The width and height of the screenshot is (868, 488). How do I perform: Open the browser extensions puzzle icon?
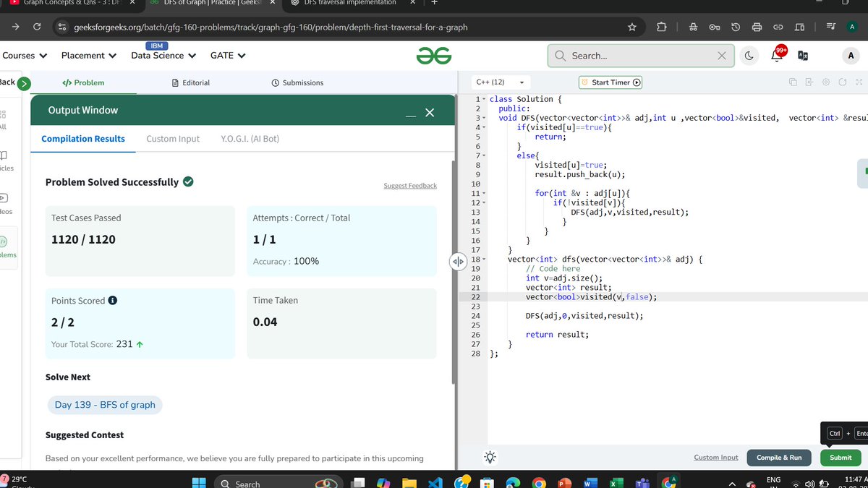[661, 27]
